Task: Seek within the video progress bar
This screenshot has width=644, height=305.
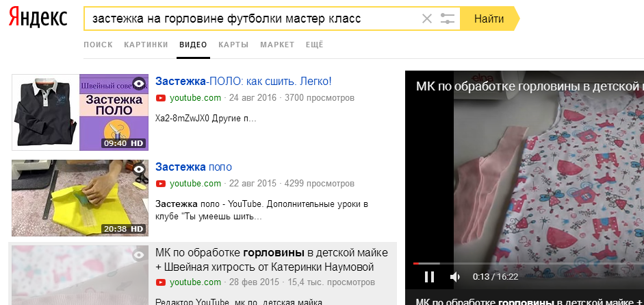Action: point(528,263)
